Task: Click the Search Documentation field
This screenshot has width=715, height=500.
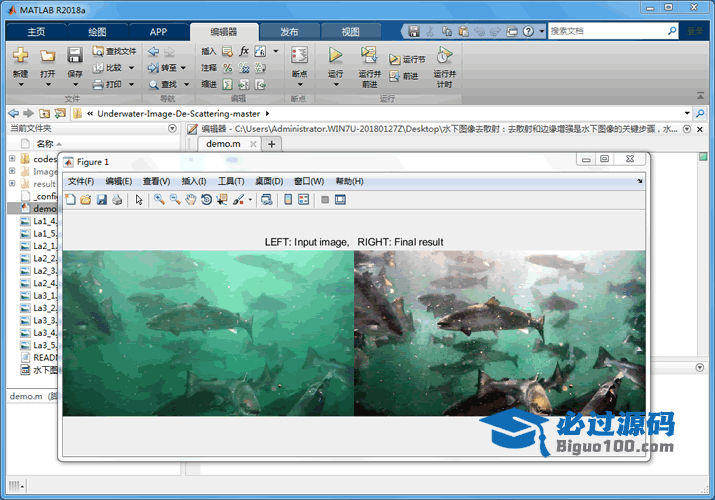Action: click(611, 31)
